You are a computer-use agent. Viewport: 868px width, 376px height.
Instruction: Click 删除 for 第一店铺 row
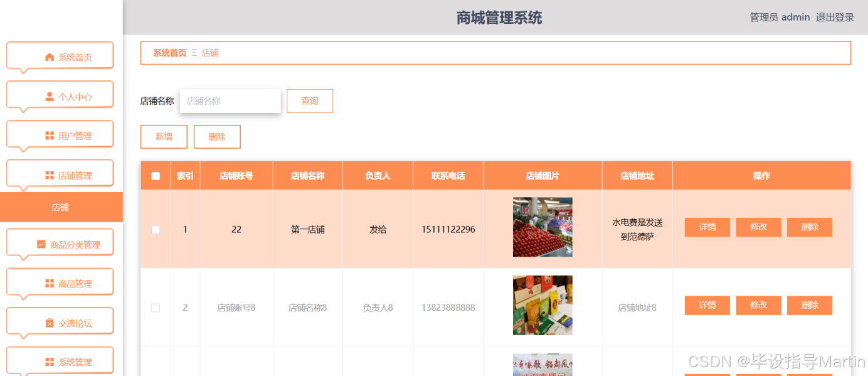point(810,227)
